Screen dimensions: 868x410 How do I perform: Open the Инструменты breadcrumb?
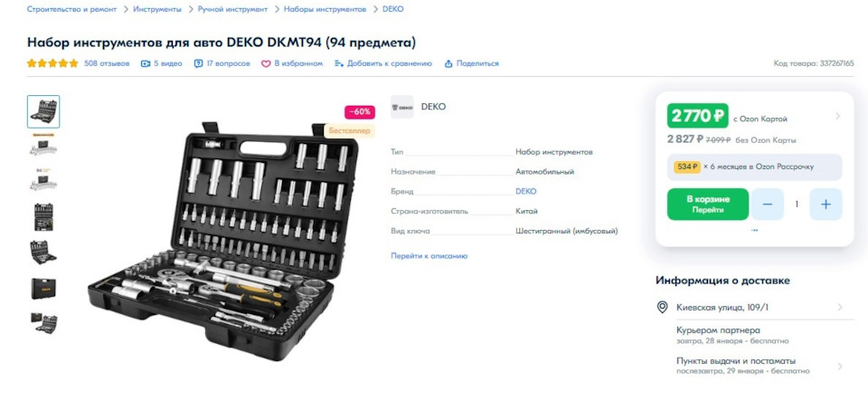(156, 9)
